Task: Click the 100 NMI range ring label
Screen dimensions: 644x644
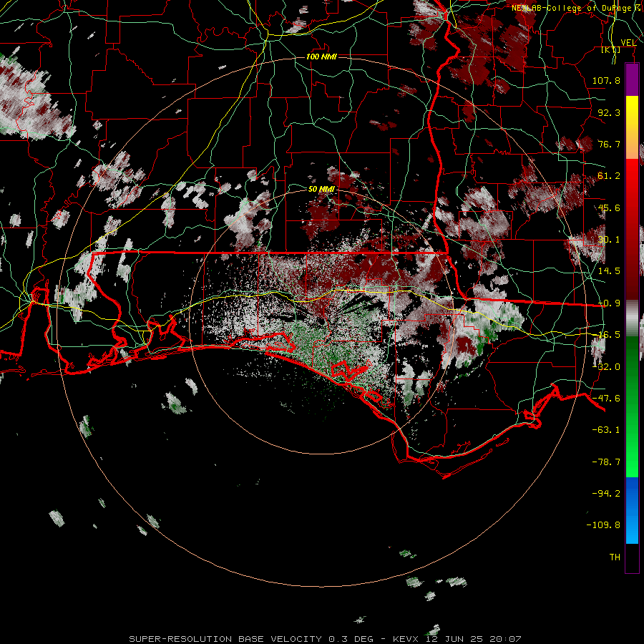Action: (321, 57)
